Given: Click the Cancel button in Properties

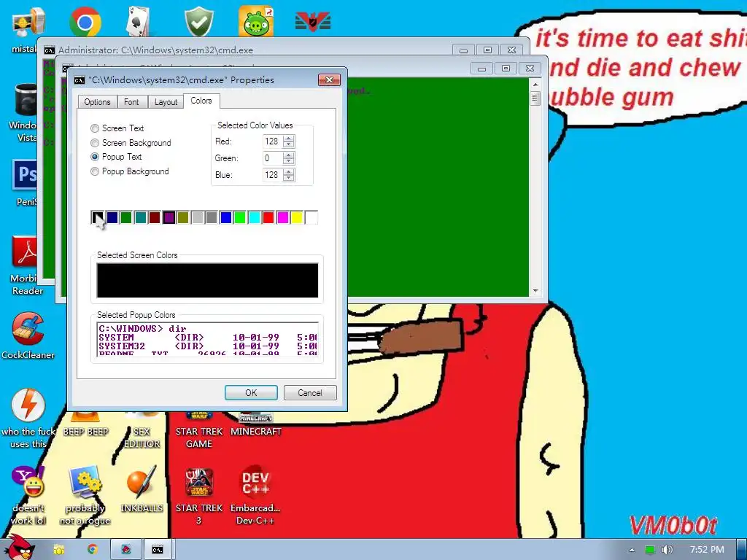Looking at the screenshot, I should coord(310,393).
